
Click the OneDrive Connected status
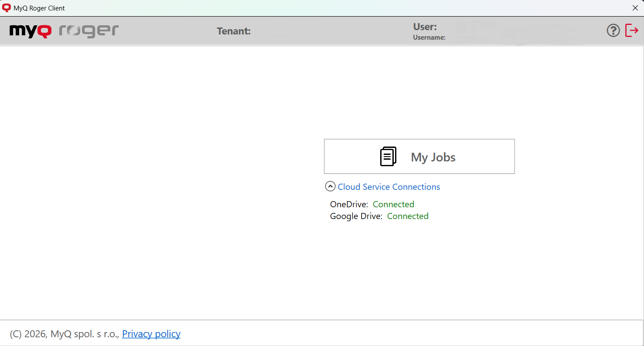pos(393,204)
